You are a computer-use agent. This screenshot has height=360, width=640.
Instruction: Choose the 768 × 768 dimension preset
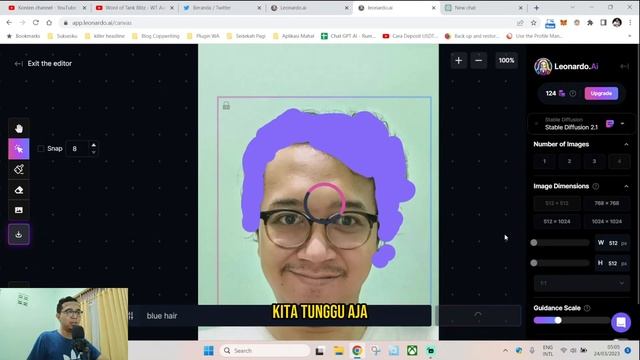click(x=607, y=203)
